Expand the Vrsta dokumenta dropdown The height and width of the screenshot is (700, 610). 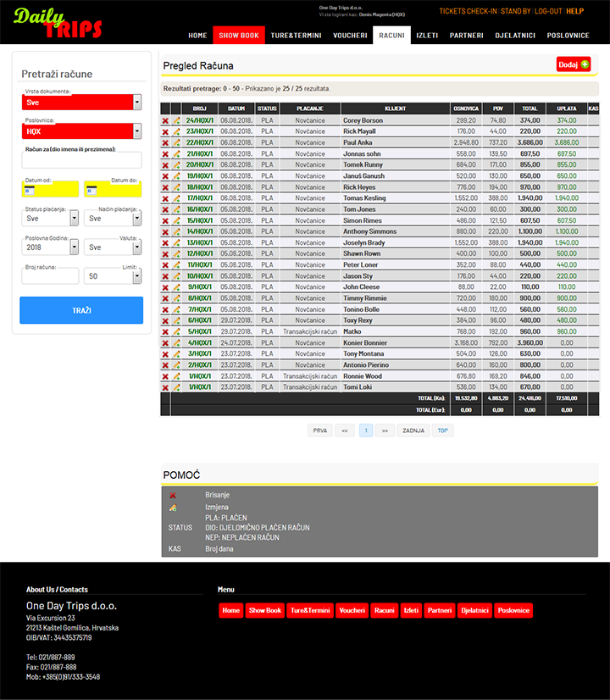(137, 102)
